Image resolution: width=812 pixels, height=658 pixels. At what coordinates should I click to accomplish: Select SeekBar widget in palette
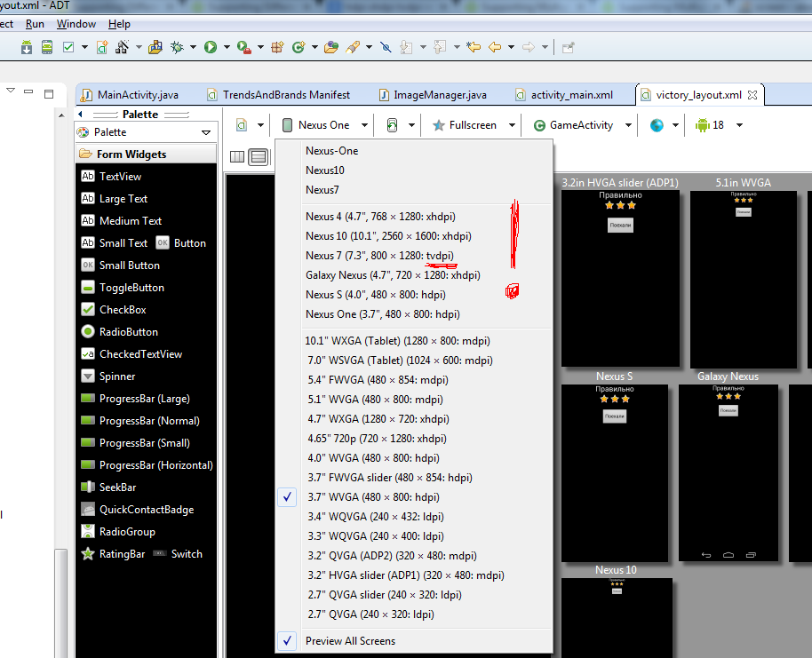(108, 488)
